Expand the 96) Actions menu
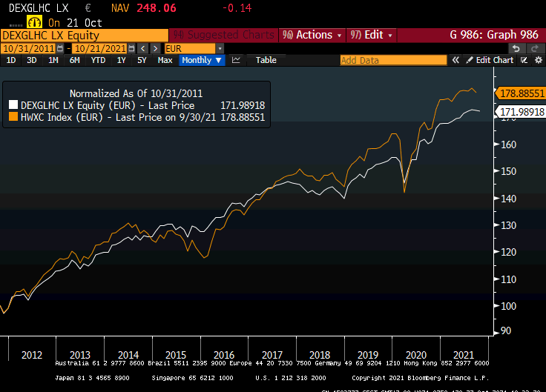This screenshot has height=392, width=546. click(312, 35)
